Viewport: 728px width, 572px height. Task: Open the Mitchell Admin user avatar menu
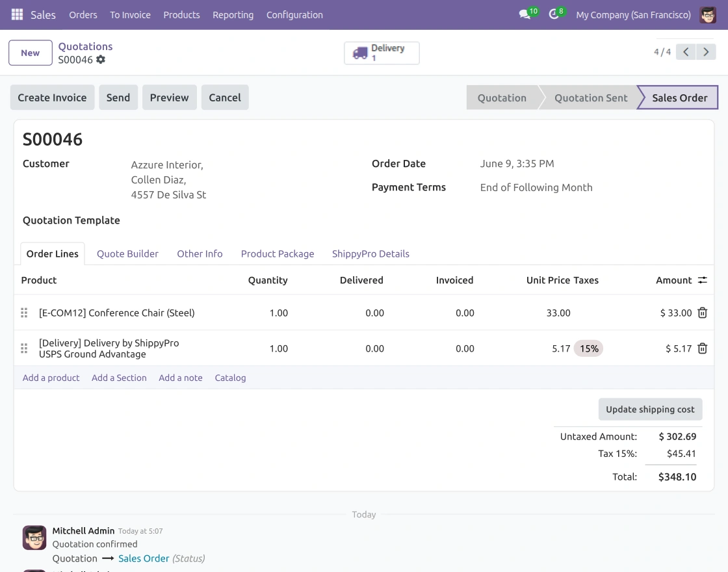click(708, 15)
